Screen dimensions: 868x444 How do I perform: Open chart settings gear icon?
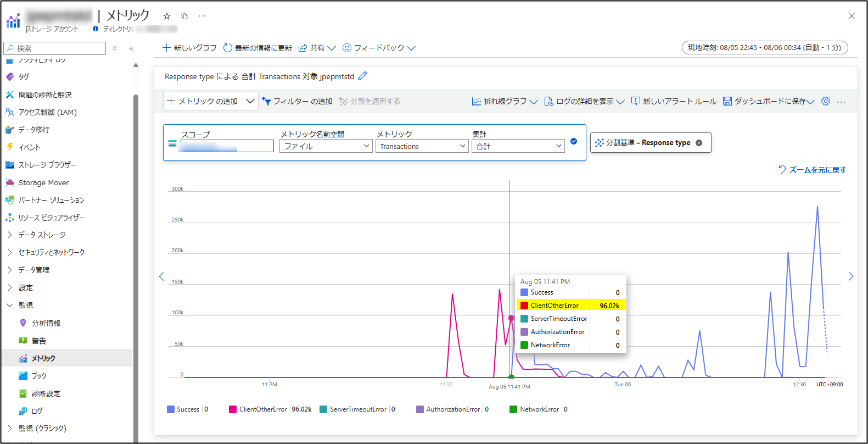coord(826,101)
